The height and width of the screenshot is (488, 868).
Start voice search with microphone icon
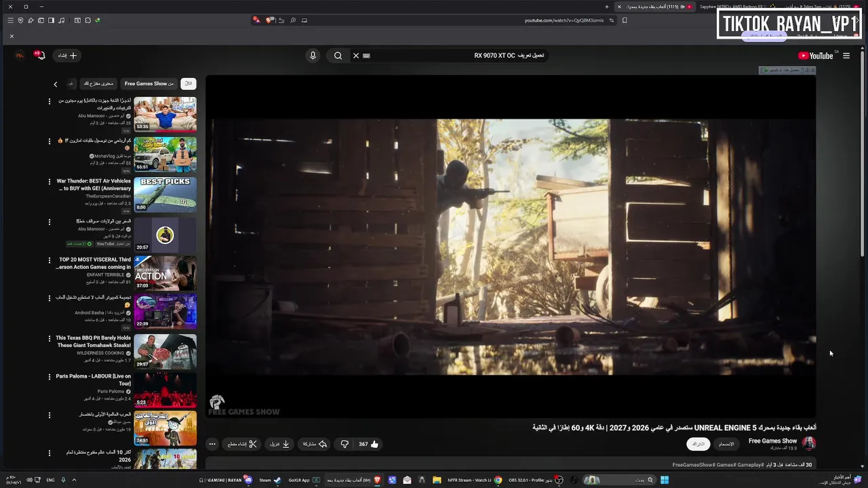click(x=313, y=56)
